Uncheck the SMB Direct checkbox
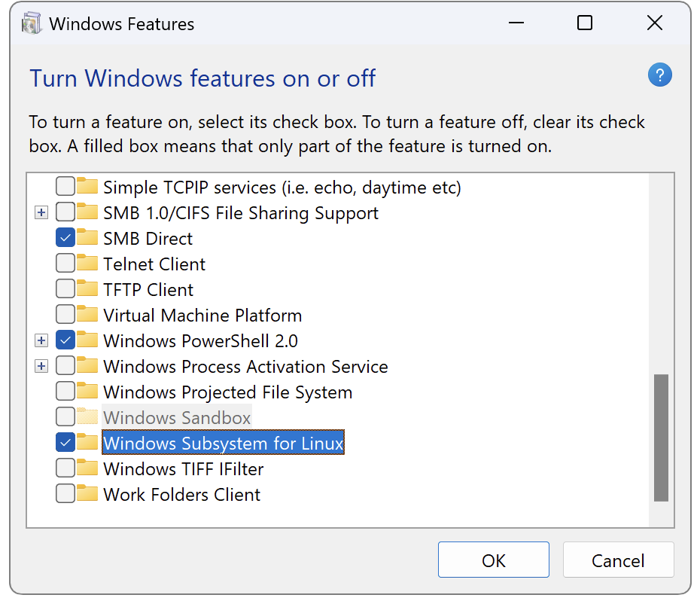Image resolution: width=700 pixels, height=604 pixels. [65, 238]
